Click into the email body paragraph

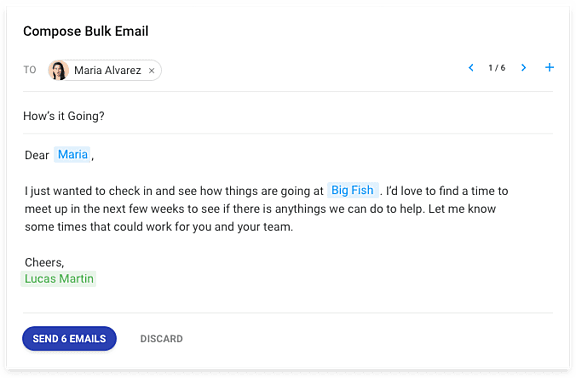266,209
